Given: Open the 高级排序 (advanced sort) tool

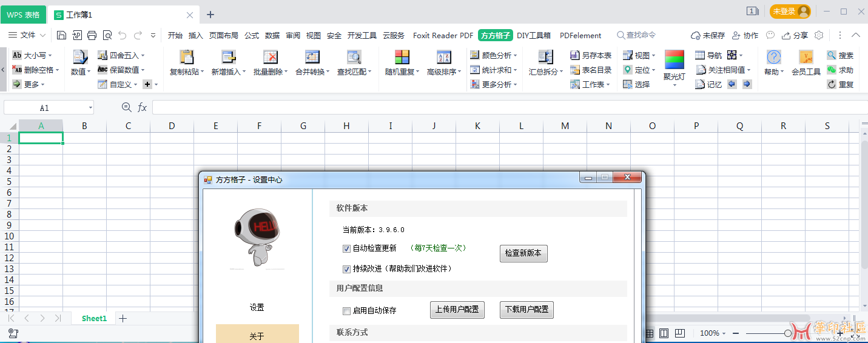Looking at the screenshot, I should click(444, 64).
